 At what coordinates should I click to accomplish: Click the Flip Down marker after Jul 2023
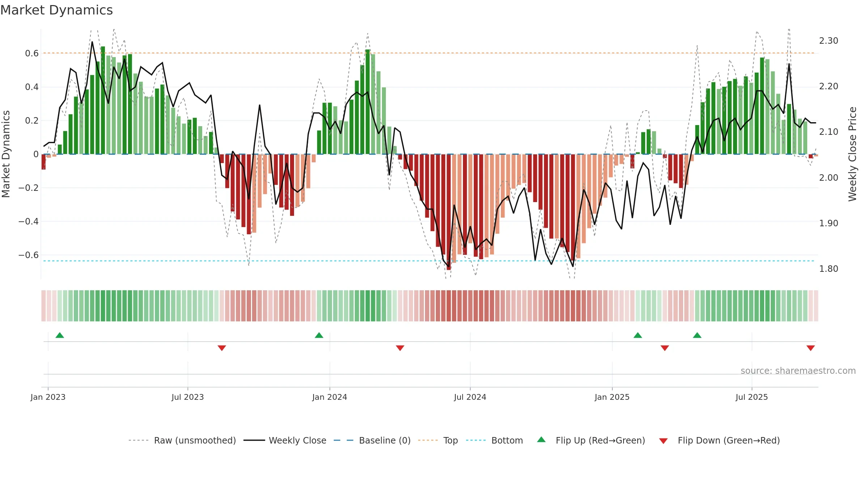(222, 348)
